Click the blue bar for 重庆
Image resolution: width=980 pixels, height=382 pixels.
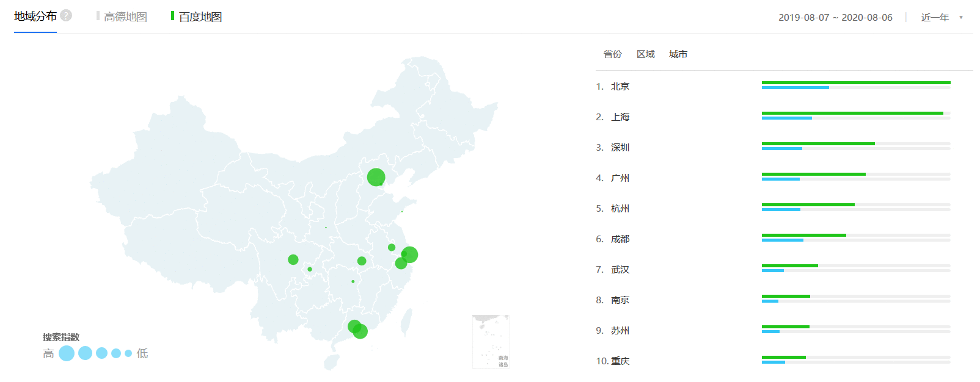773,362
